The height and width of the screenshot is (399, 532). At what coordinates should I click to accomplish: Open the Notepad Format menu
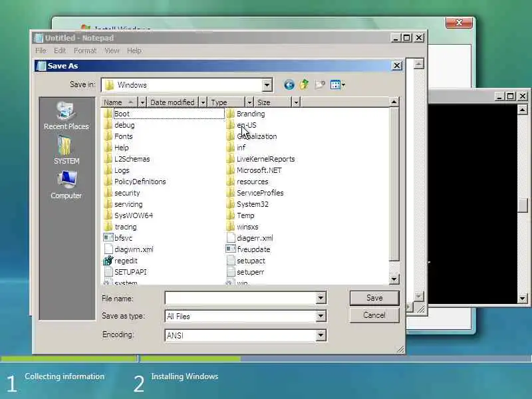pyautogui.click(x=85, y=51)
